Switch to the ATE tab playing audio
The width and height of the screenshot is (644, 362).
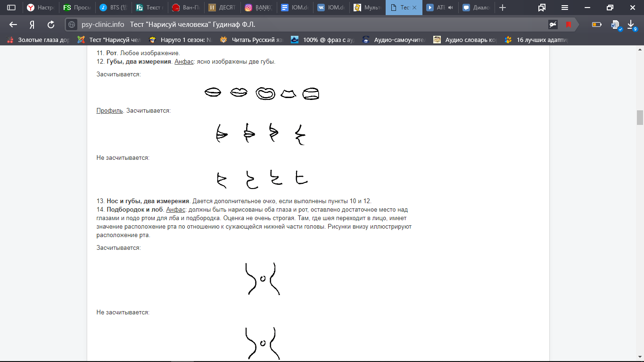pyautogui.click(x=440, y=8)
